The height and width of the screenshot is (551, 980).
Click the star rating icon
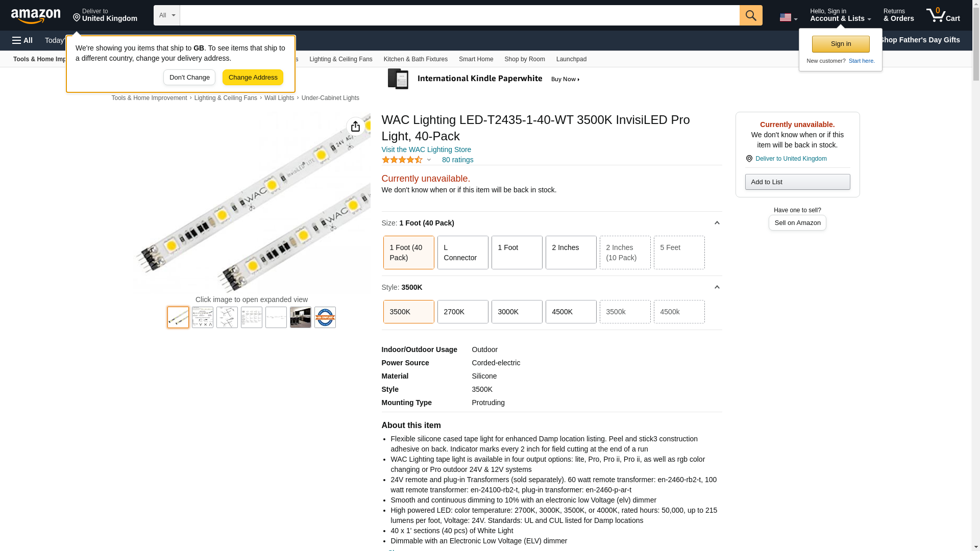[402, 160]
